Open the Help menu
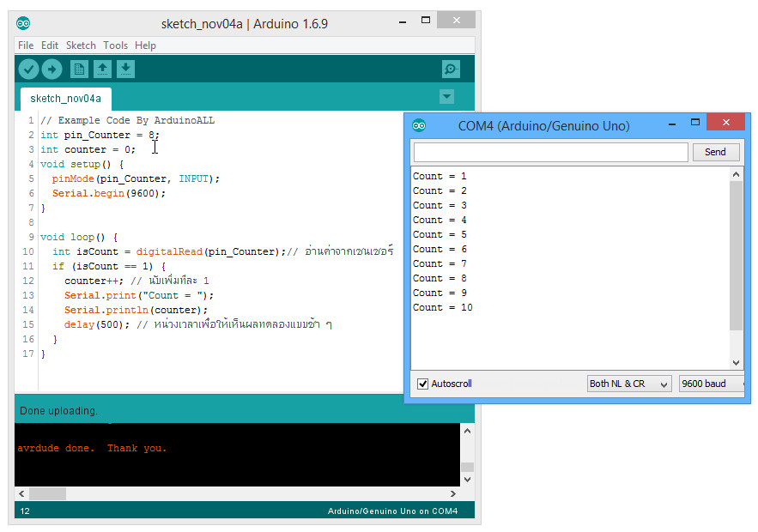This screenshot has height=532, width=758. point(145,45)
